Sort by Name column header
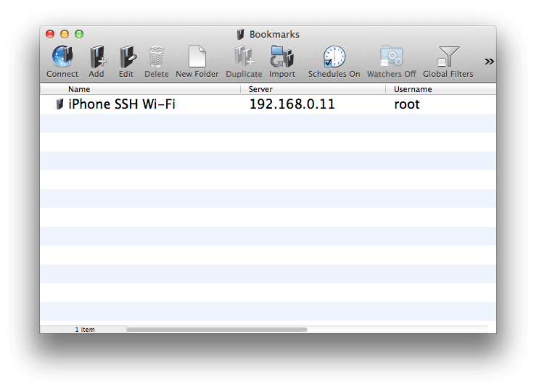The height and width of the screenshot is (392, 539). [x=80, y=89]
